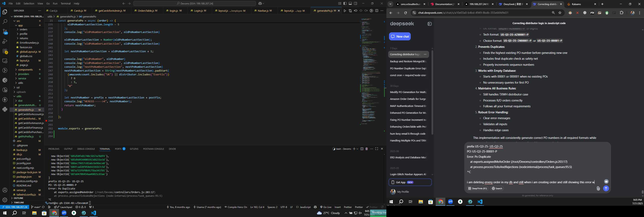Image resolution: width=644 pixels, height=217 pixels.
Task: Toggle Compile Hero: On in status bar
Action: 236,207
